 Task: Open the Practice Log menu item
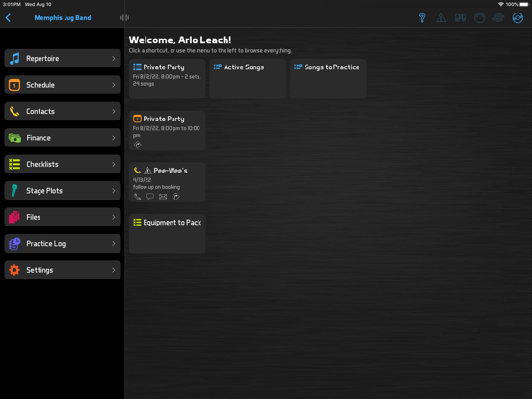tap(63, 244)
